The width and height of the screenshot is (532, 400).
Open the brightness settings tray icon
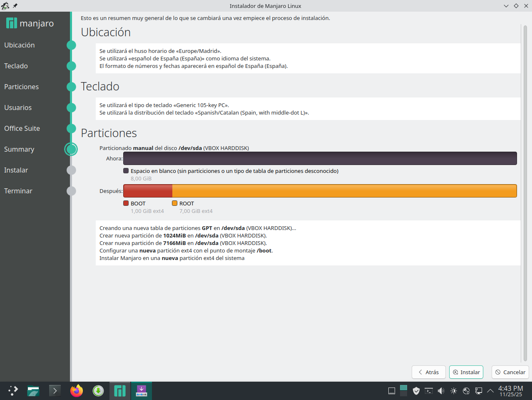(x=453, y=391)
